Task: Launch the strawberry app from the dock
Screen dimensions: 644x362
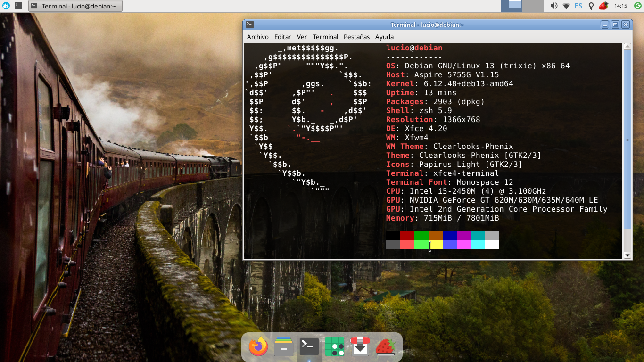Action: (385, 347)
